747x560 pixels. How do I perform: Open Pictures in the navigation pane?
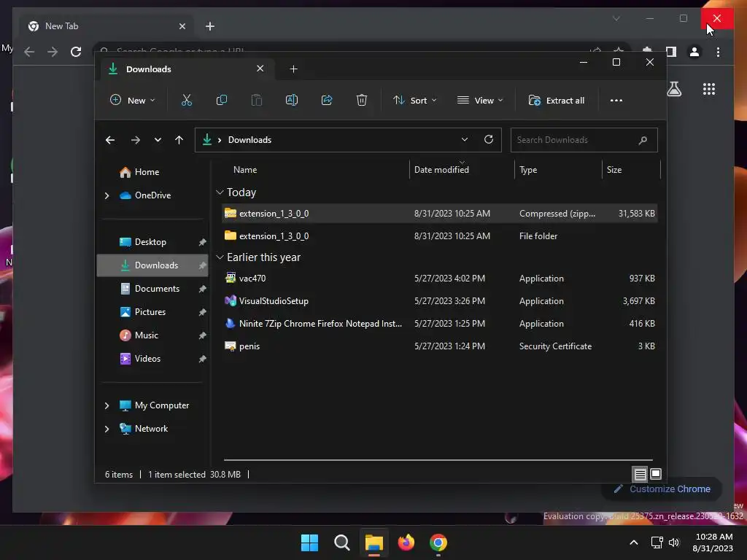pyautogui.click(x=152, y=312)
